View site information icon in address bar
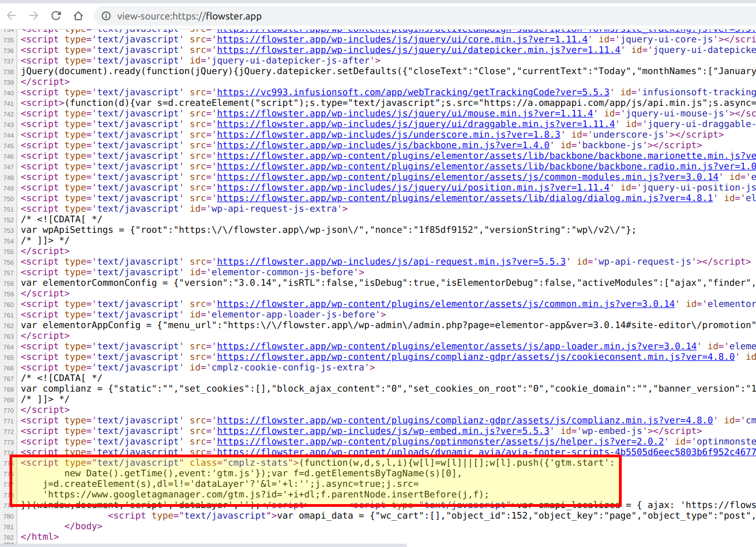 pos(106,16)
